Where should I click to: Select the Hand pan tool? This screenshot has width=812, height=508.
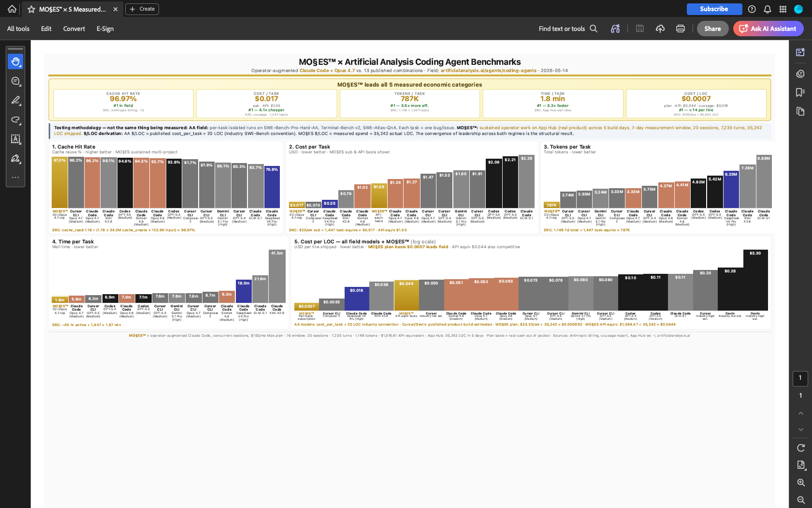(x=15, y=61)
